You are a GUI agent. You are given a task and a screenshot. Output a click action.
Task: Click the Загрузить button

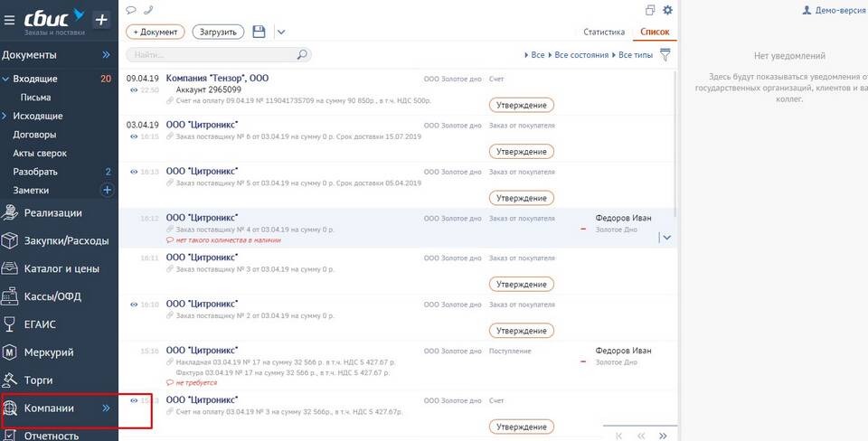[218, 32]
